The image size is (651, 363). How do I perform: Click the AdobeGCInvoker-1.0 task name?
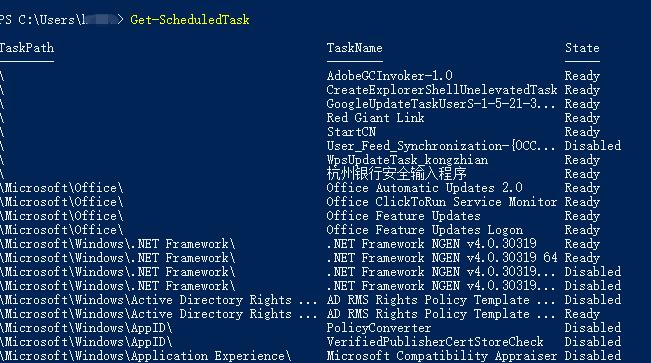(389, 76)
